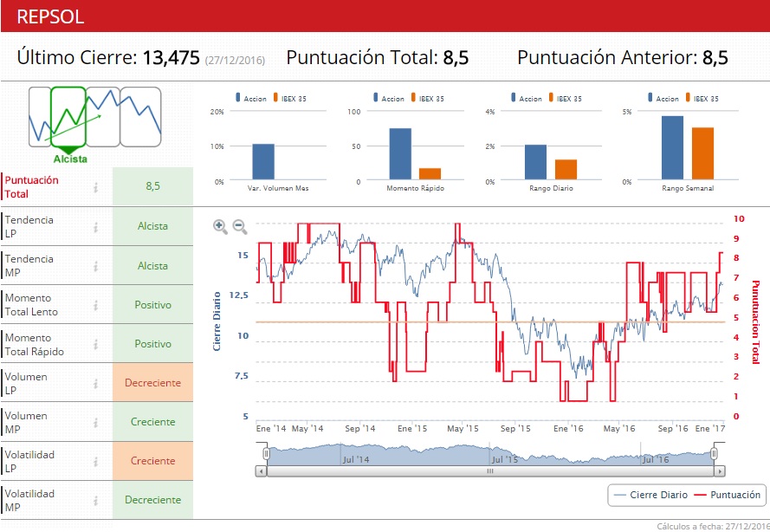Toggle IBEX 35 legend in Momento Rápido chart
This screenshot has width=770, height=532.
(427, 98)
